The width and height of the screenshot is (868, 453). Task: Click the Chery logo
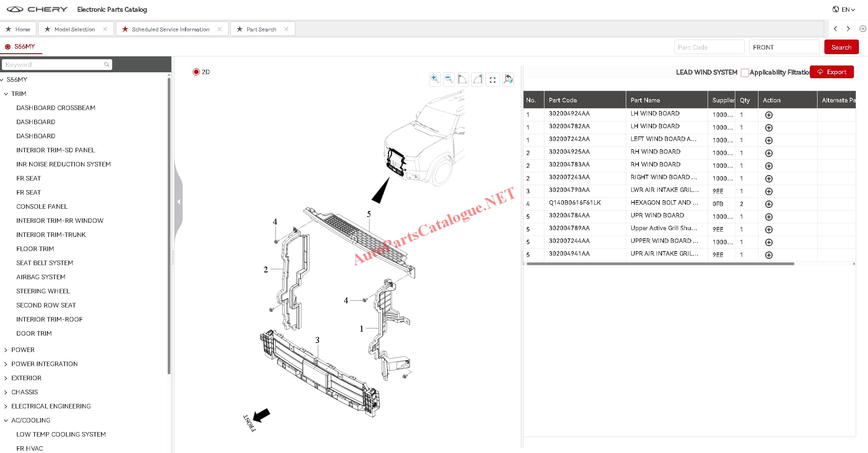coord(37,9)
